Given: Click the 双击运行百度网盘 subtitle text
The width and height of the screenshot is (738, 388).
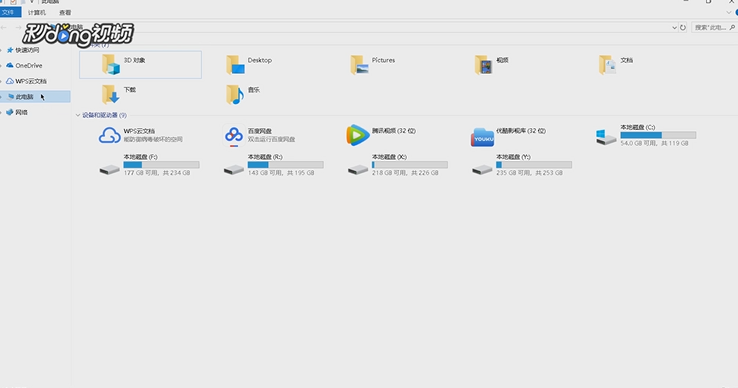Looking at the screenshot, I should pyautogui.click(x=271, y=139).
